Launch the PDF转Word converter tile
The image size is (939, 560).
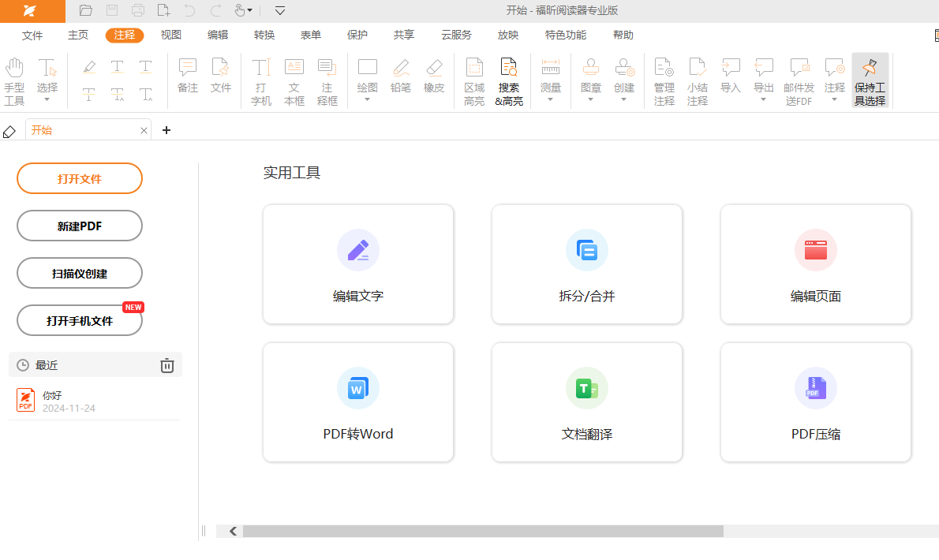(358, 402)
